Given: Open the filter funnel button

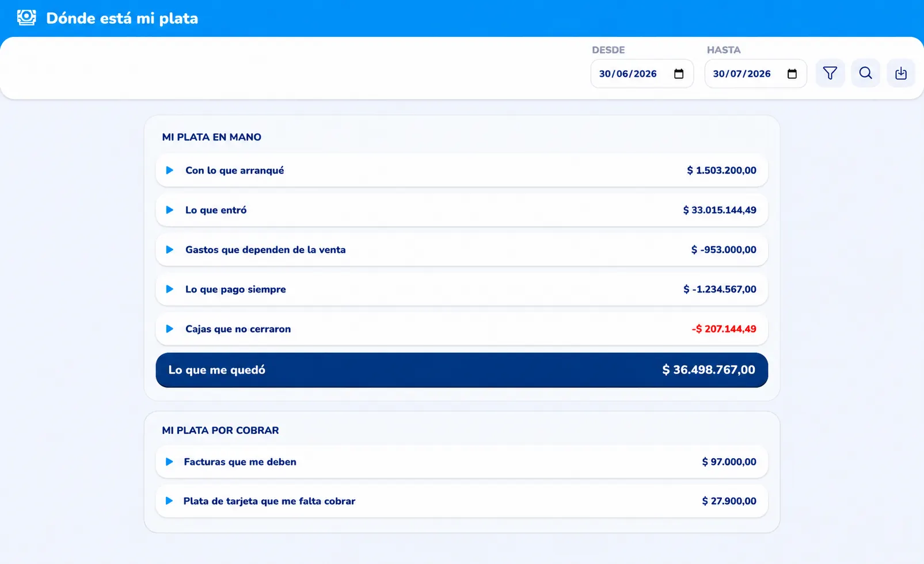Looking at the screenshot, I should [830, 73].
